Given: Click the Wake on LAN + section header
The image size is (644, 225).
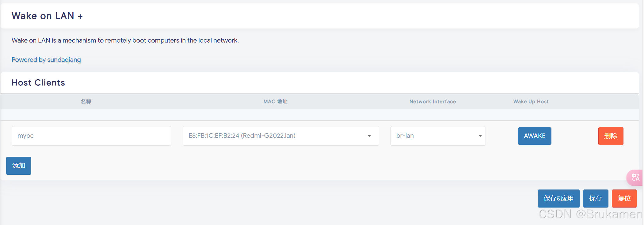Looking at the screenshot, I should [47, 16].
